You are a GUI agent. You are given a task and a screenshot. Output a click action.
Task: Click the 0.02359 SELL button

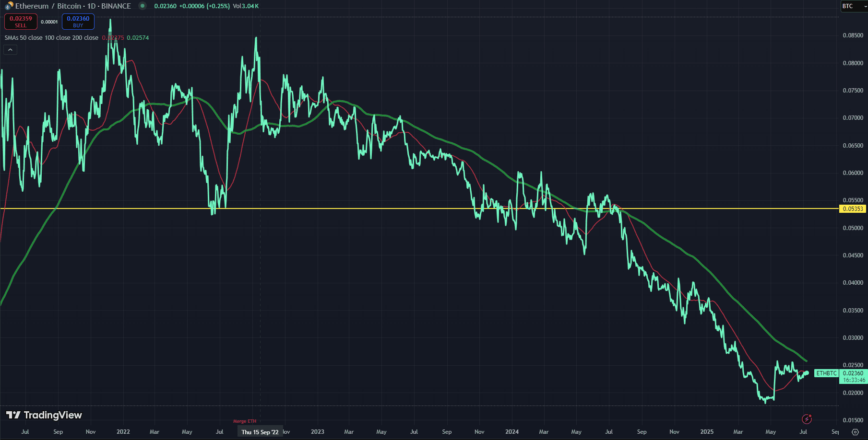pos(21,22)
